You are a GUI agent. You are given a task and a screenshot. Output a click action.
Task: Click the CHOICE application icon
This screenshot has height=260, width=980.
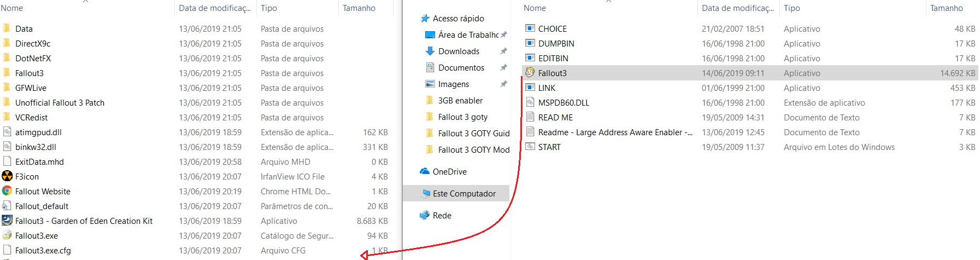tap(530, 28)
